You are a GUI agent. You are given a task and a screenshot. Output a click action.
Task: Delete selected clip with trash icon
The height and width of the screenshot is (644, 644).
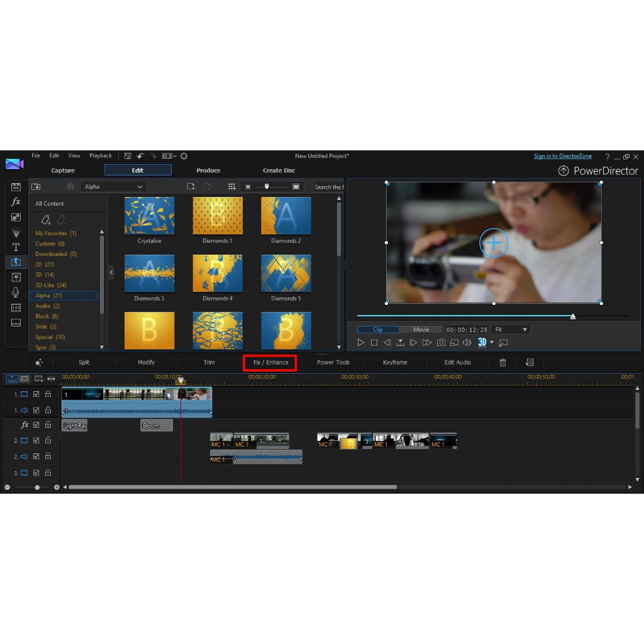pyautogui.click(x=502, y=362)
